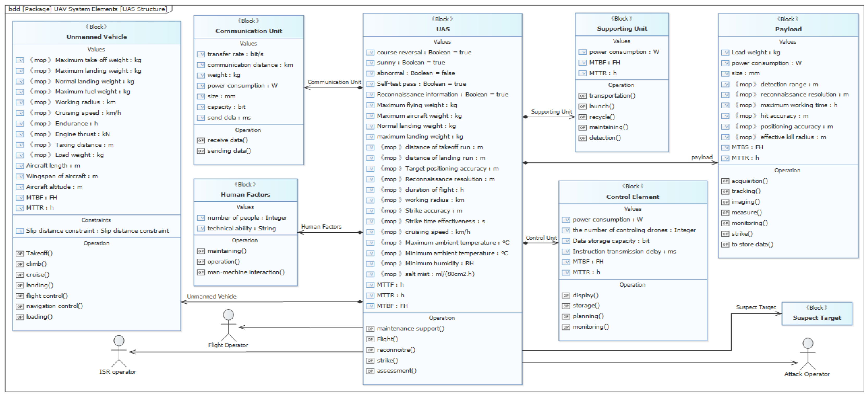This screenshot has width=868, height=396.
Task: Click the Control Element block name
Action: [x=632, y=197]
